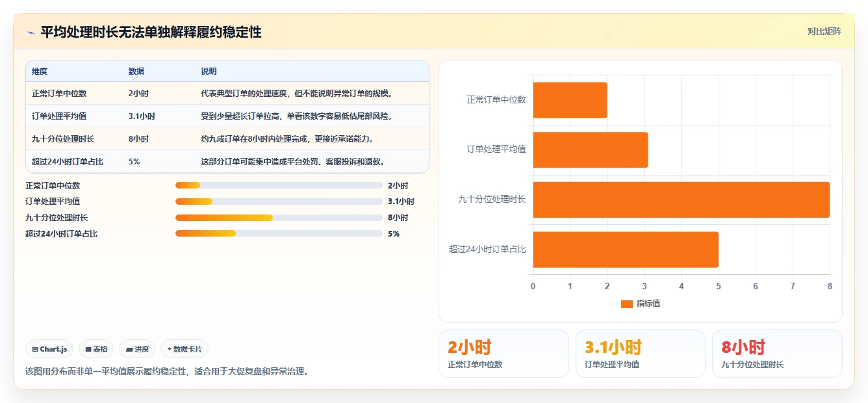Click the 正常订单中位数 bar in the chart

tap(570, 100)
